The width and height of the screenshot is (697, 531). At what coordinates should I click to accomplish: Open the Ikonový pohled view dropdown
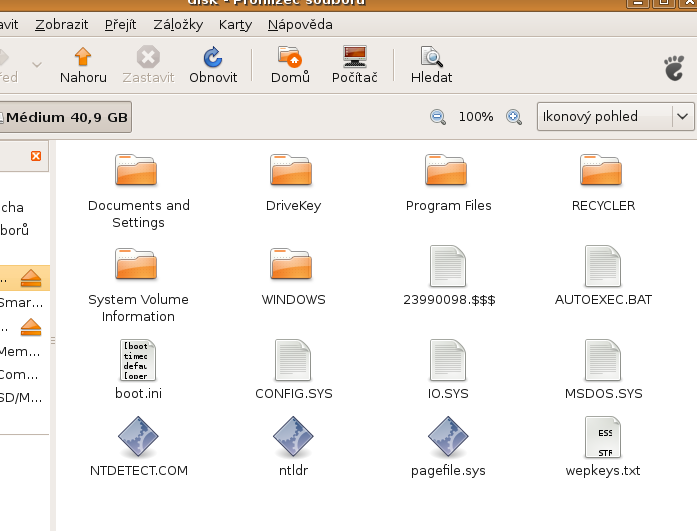click(615, 117)
